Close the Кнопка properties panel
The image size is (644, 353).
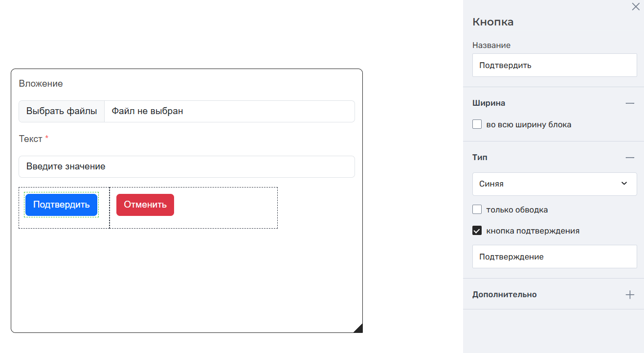(x=636, y=7)
